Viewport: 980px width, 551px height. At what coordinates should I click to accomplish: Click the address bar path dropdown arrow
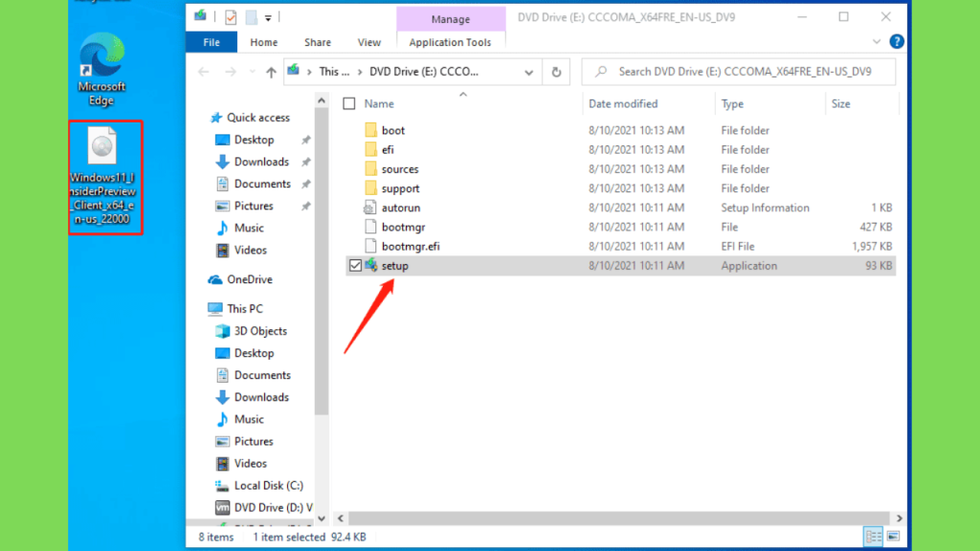tap(528, 72)
